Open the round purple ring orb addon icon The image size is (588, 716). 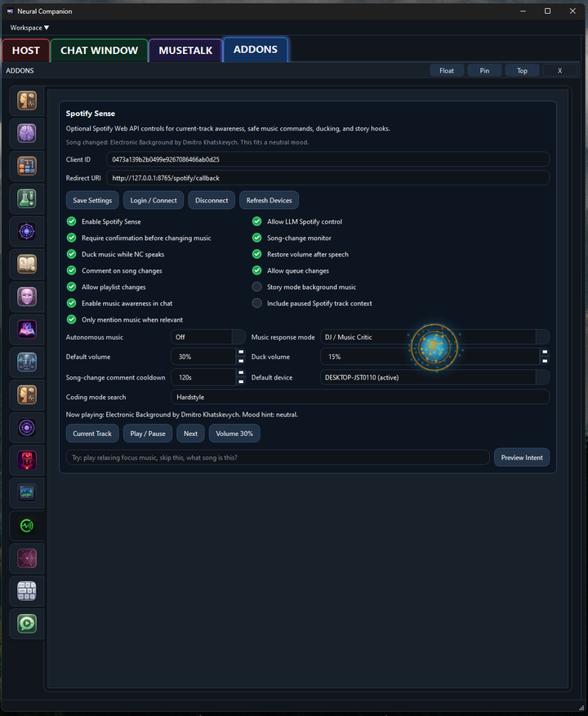pos(27,428)
